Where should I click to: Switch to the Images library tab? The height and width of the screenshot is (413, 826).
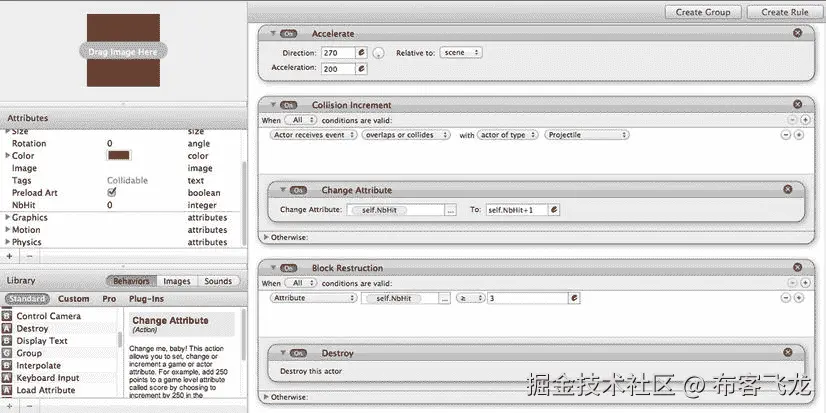click(176, 281)
